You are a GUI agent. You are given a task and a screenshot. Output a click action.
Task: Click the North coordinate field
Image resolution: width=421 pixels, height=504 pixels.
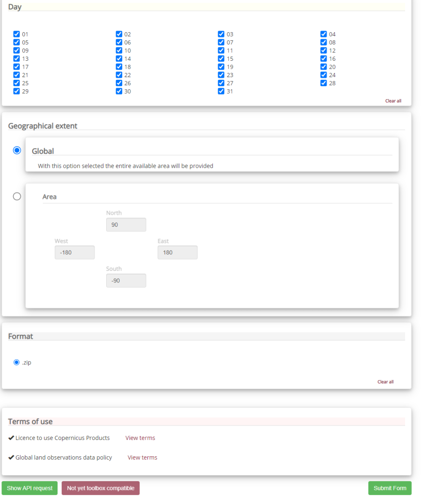click(126, 225)
